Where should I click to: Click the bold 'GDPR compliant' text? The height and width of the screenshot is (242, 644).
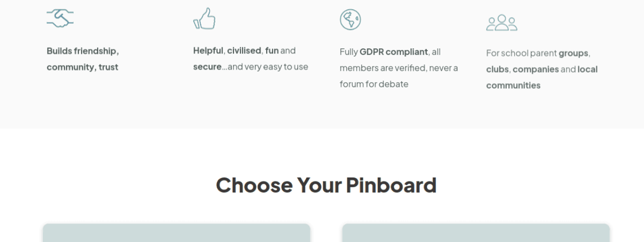[x=393, y=52]
